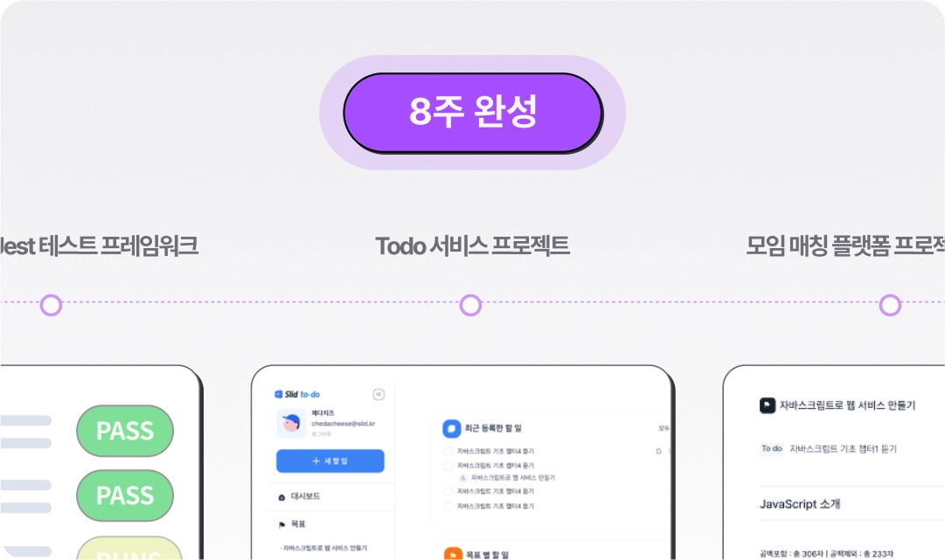Check the first 자바스크립트 기초 todo checkbox
Image resolution: width=945 pixels, height=560 pixels.
click(x=448, y=451)
